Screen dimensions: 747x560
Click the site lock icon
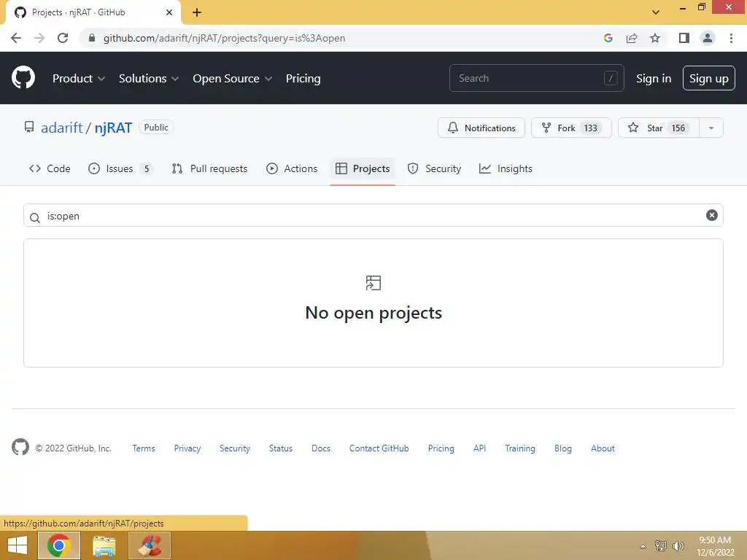tap(92, 38)
